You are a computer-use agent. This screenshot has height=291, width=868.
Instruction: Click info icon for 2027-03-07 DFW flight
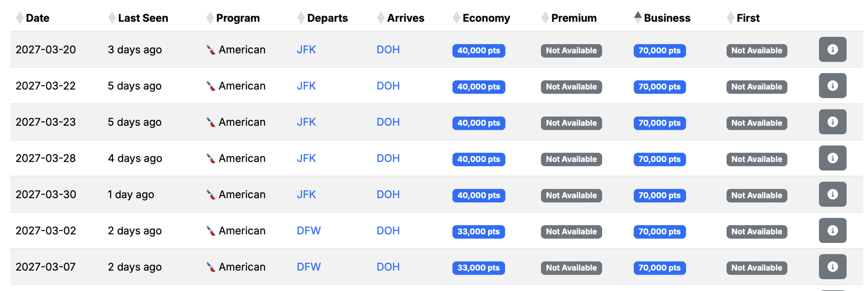click(832, 267)
